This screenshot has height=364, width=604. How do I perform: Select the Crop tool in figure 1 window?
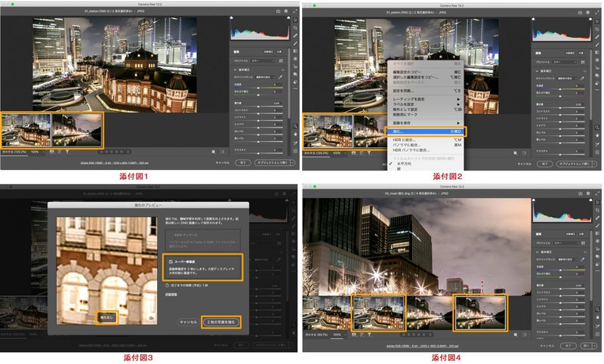295,28
